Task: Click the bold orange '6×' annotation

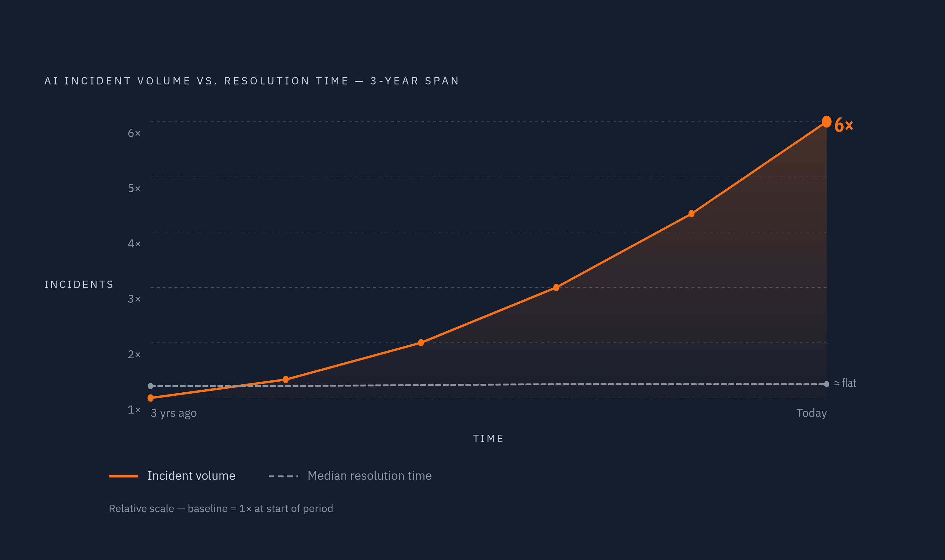Action: 844,125
